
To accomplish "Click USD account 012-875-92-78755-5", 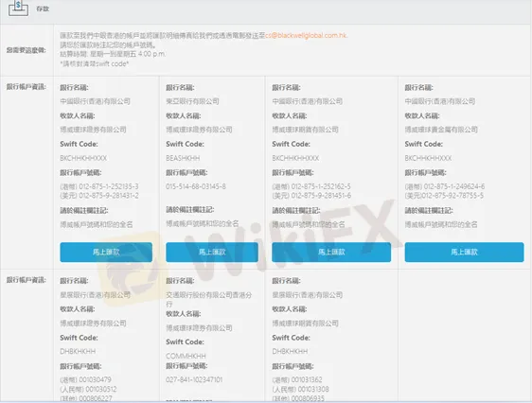I will coord(444,196).
